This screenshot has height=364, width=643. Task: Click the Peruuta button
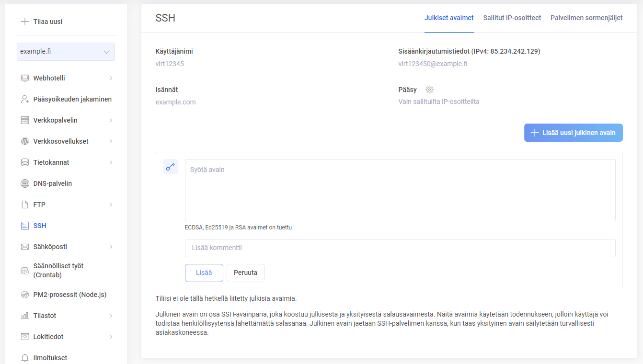(x=245, y=273)
